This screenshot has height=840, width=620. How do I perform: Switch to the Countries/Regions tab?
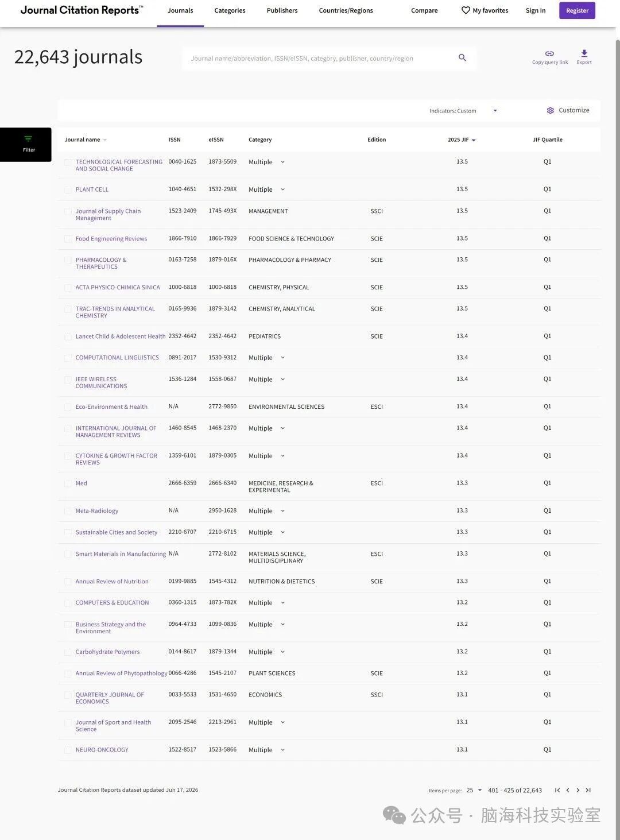click(346, 10)
